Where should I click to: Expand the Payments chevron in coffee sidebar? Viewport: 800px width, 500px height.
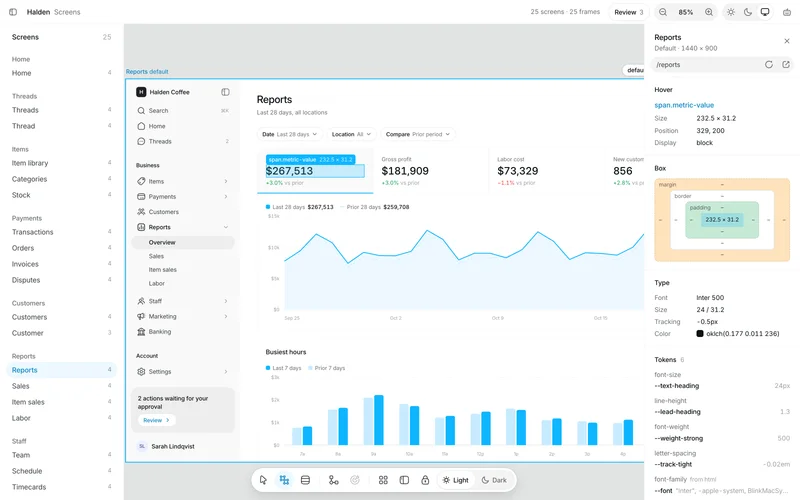pos(226,196)
